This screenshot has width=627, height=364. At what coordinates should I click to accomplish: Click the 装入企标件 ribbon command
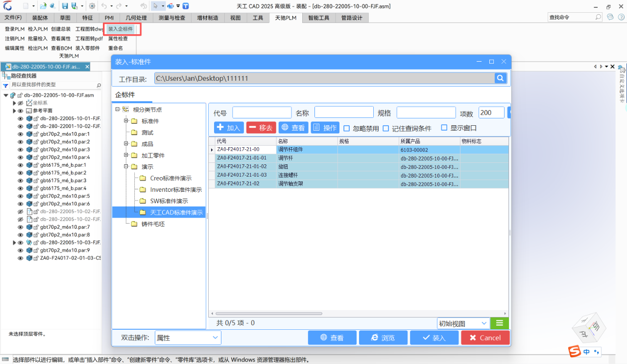[x=121, y=29]
